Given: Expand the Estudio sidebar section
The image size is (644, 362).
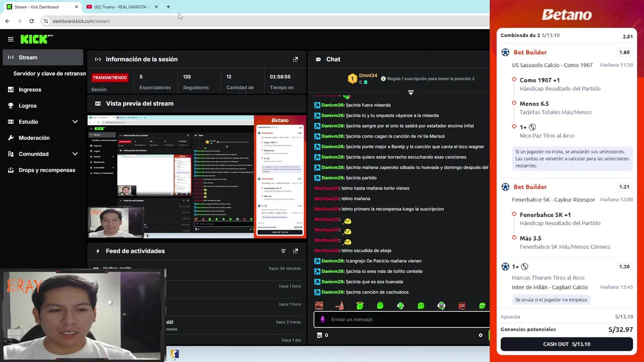Looking at the screenshot, I should 74,122.
